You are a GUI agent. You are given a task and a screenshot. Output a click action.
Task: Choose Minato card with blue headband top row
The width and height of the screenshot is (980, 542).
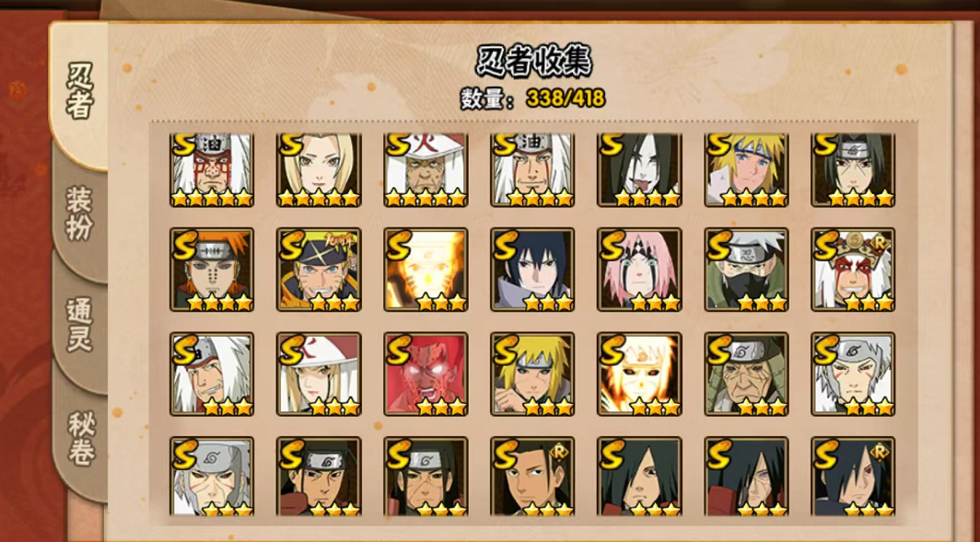point(746,170)
